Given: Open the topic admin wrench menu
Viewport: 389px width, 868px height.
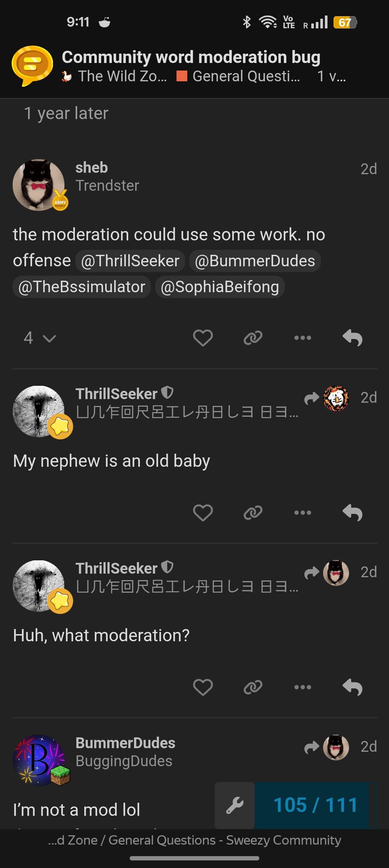Looking at the screenshot, I should tap(235, 805).
